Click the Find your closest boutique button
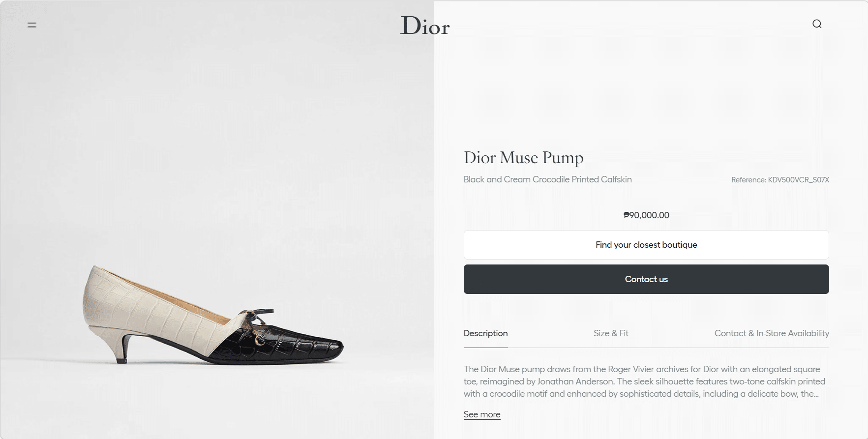 pos(646,245)
